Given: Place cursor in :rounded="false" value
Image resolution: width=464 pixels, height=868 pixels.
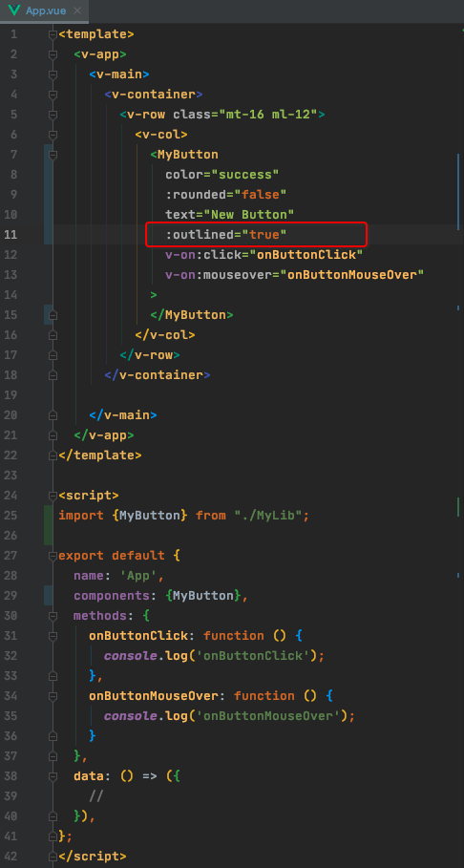Looking at the screenshot, I should coord(261,195).
